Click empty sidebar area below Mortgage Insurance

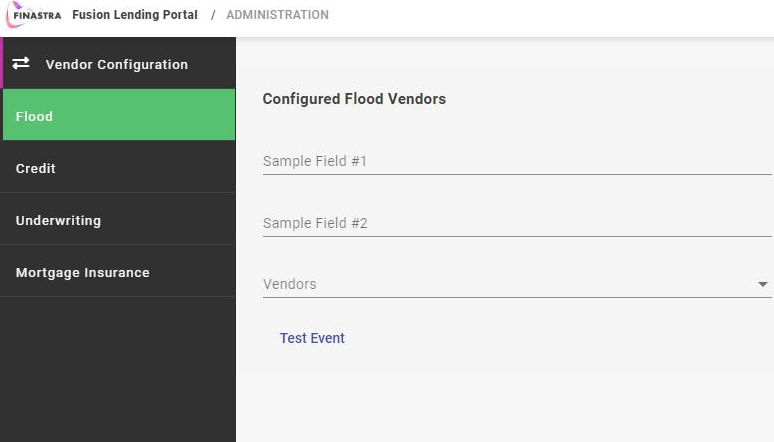pos(118,370)
